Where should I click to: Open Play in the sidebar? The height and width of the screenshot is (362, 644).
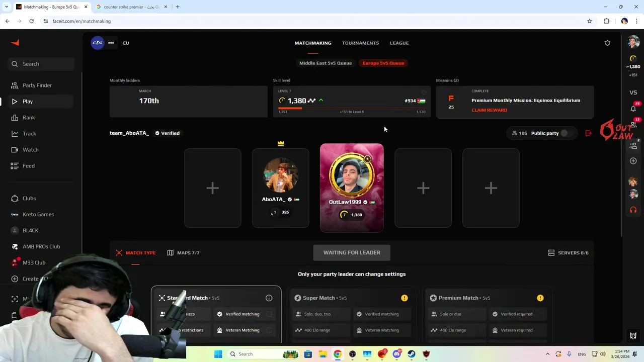click(x=41, y=102)
